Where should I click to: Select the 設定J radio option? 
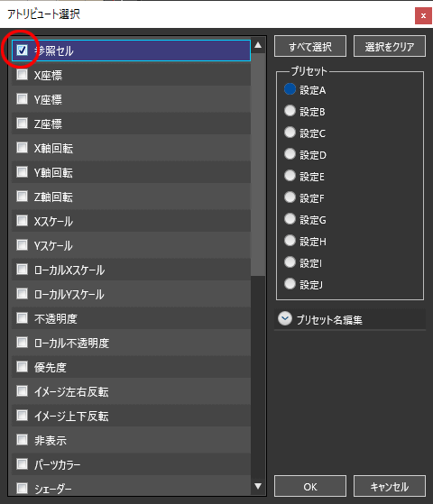tap(290, 283)
